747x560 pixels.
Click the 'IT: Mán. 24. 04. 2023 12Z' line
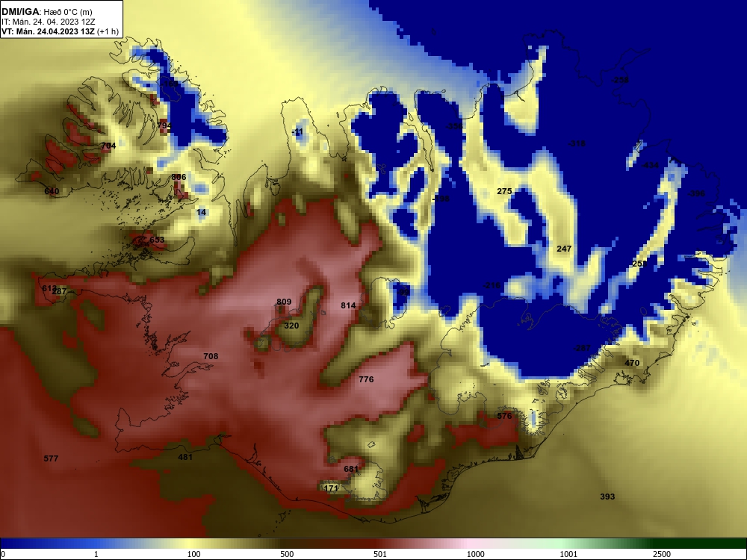pyautogui.click(x=48, y=22)
